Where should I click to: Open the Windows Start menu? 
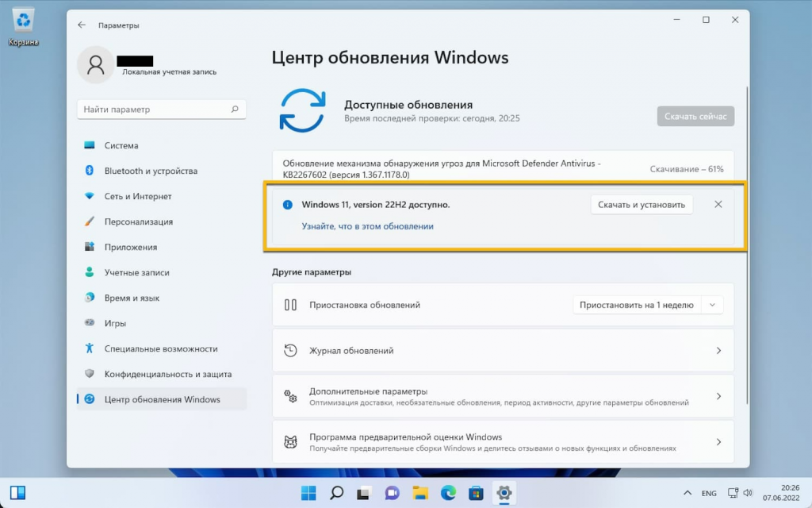pos(308,493)
